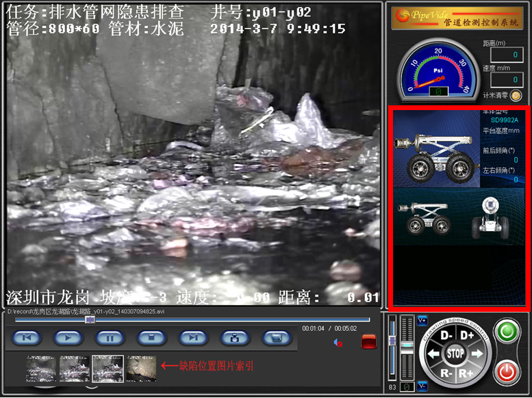This screenshot has width=532, height=398.
Task: Click the 83 slider value
Action: tap(392, 387)
